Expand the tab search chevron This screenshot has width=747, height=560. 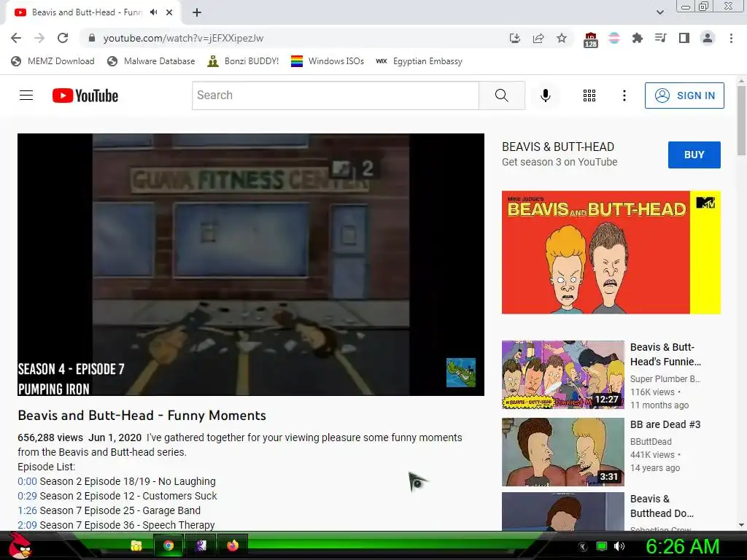(x=660, y=12)
